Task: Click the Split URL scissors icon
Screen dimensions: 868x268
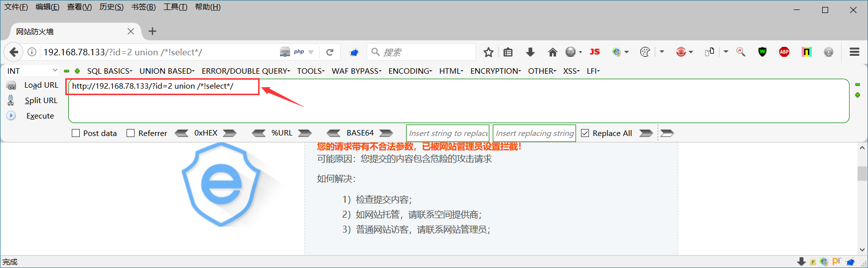Action: point(10,100)
